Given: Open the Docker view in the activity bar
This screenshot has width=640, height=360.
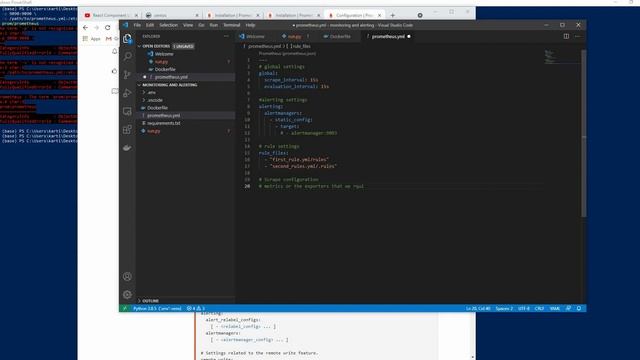Looking at the screenshot, I should click(x=127, y=148).
